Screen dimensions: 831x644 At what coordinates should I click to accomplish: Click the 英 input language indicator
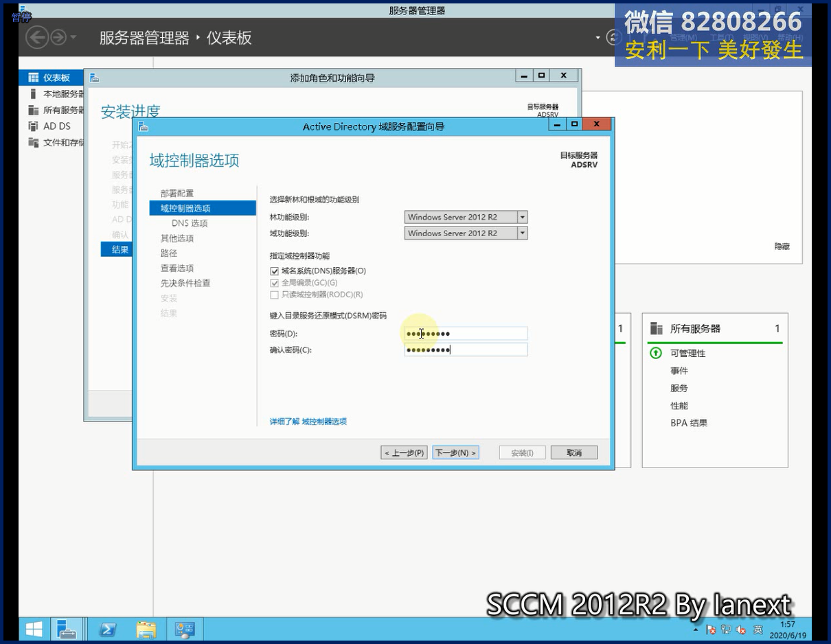click(758, 630)
